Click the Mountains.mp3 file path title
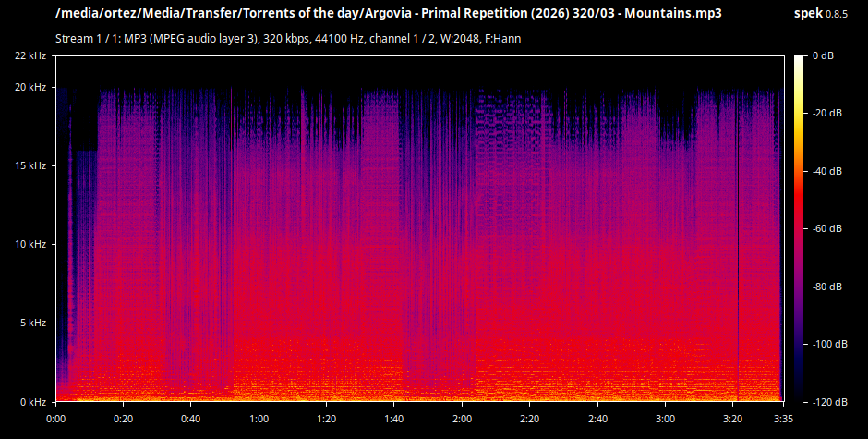Screen dimensions: 868x439 [389, 13]
